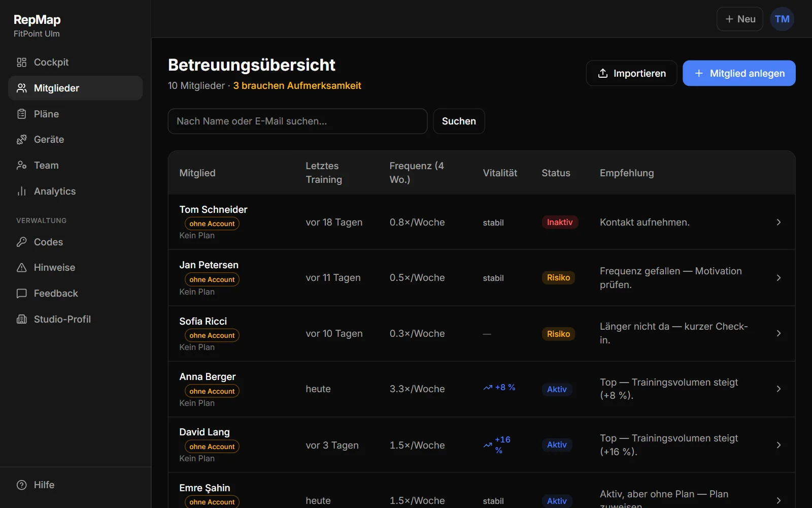Viewport: 812px width, 508px height.
Task: Click the RepMap logo
Action: [37, 20]
